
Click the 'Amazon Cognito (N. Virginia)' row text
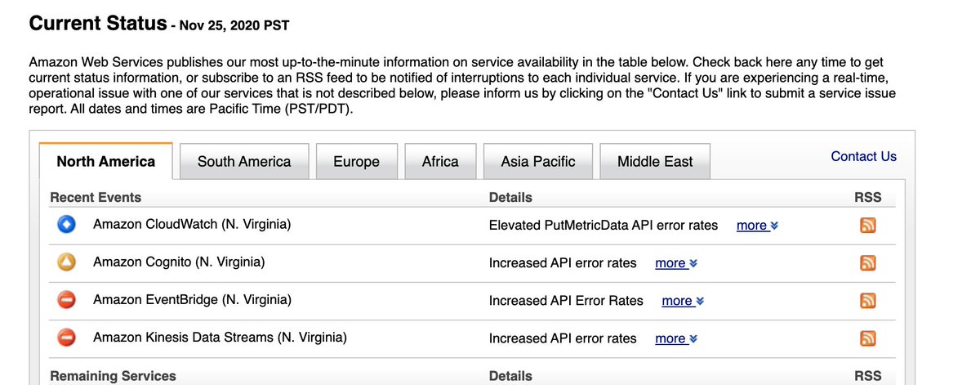(179, 262)
